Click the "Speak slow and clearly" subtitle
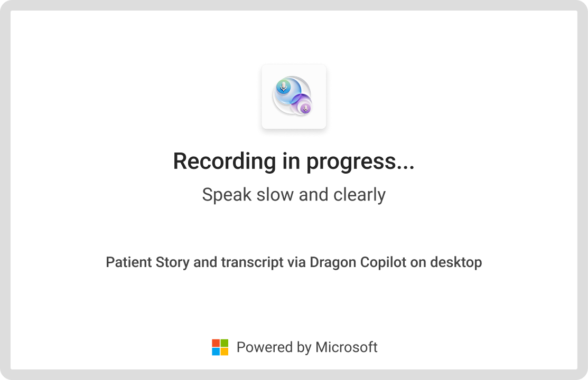The image size is (588, 380). pos(294,195)
